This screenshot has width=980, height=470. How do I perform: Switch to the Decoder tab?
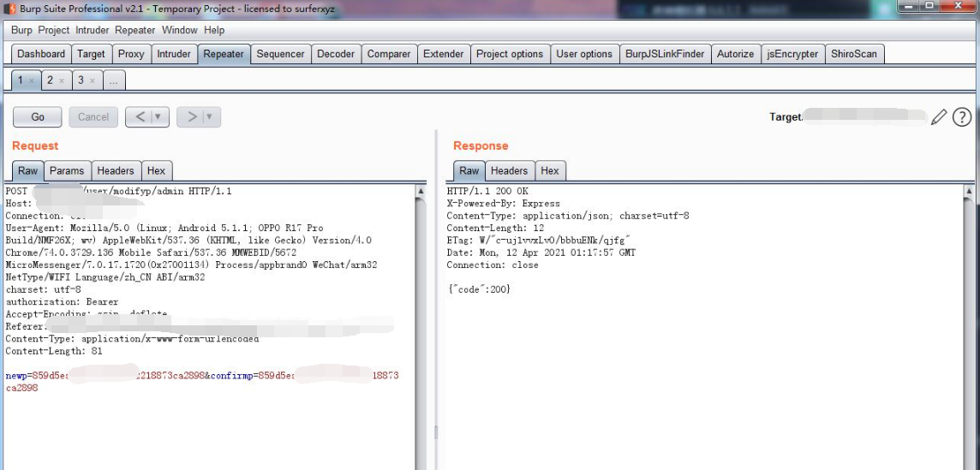[x=336, y=54]
